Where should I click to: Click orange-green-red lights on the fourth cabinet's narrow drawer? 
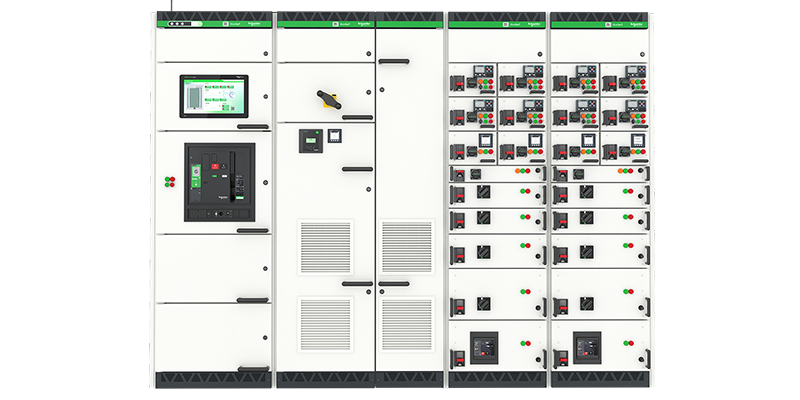[522, 171]
